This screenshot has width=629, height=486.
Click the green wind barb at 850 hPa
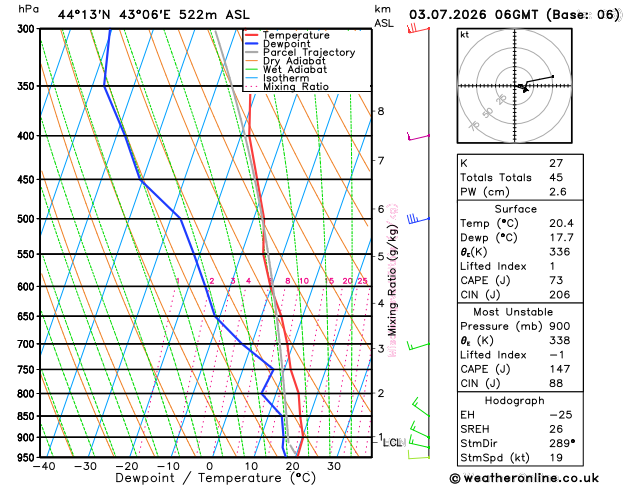[x=421, y=407]
